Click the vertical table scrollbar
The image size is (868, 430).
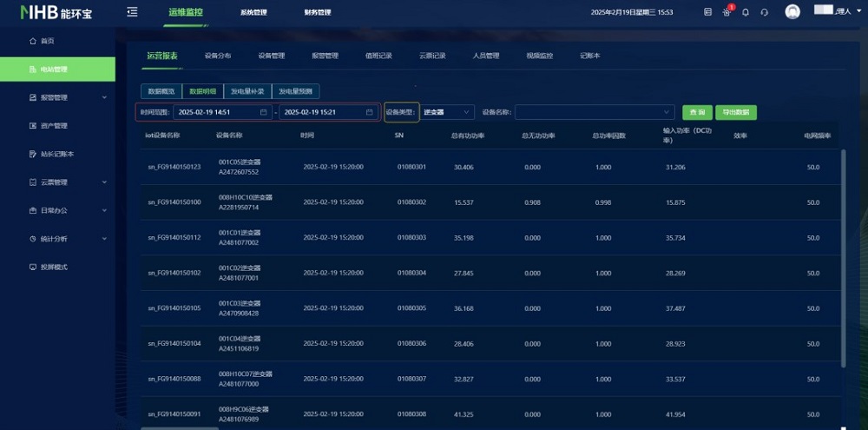[843, 258]
